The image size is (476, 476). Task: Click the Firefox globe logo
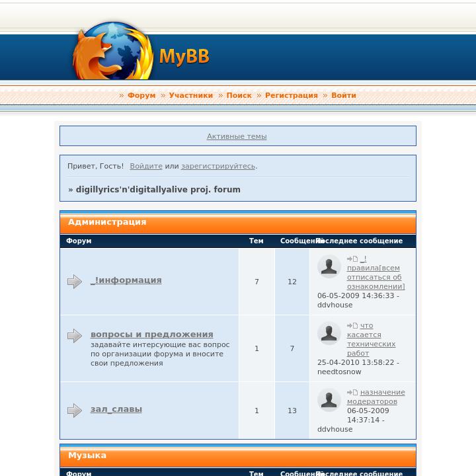click(113, 51)
